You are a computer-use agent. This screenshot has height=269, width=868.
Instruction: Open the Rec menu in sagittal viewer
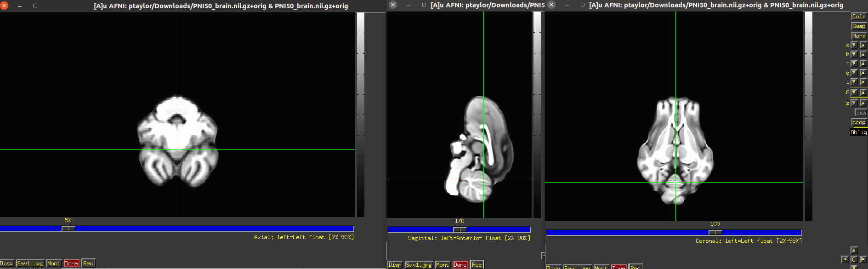coord(477,265)
